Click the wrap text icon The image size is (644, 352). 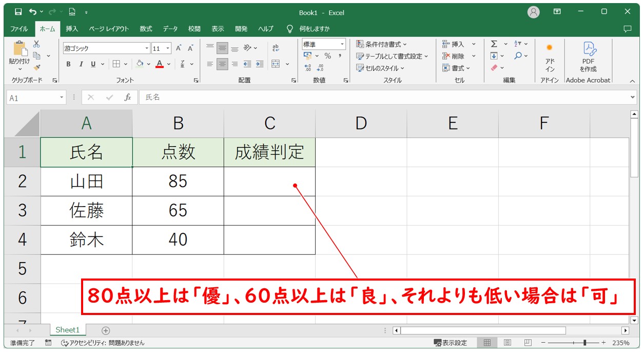(x=276, y=48)
